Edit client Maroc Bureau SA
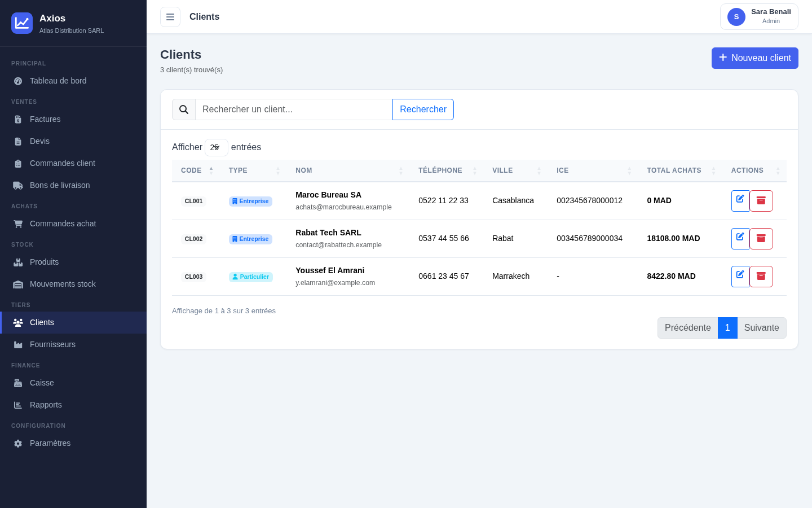812x508 pixels. point(740,201)
